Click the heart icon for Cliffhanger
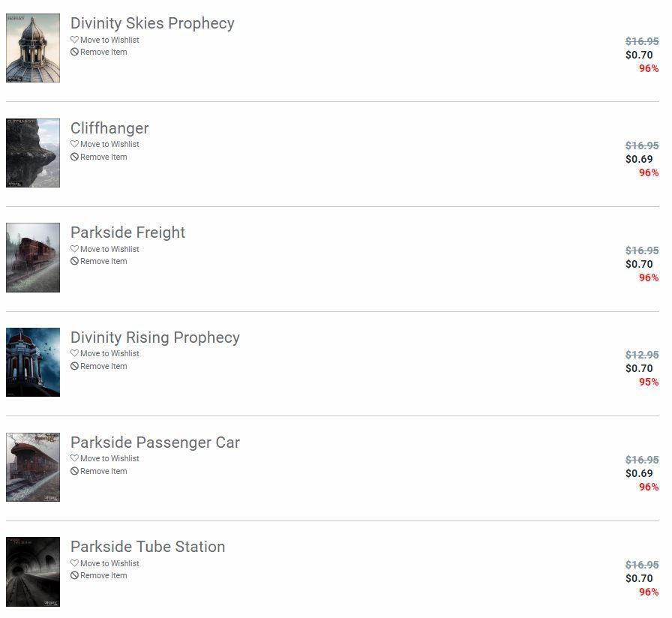Image resolution: width=672 pixels, height=618 pixels. 74,144
